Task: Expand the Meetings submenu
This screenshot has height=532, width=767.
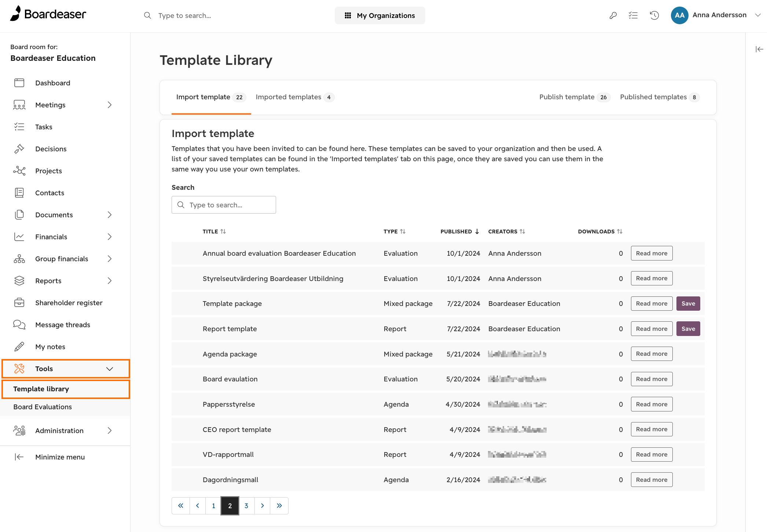Action: tap(109, 105)
